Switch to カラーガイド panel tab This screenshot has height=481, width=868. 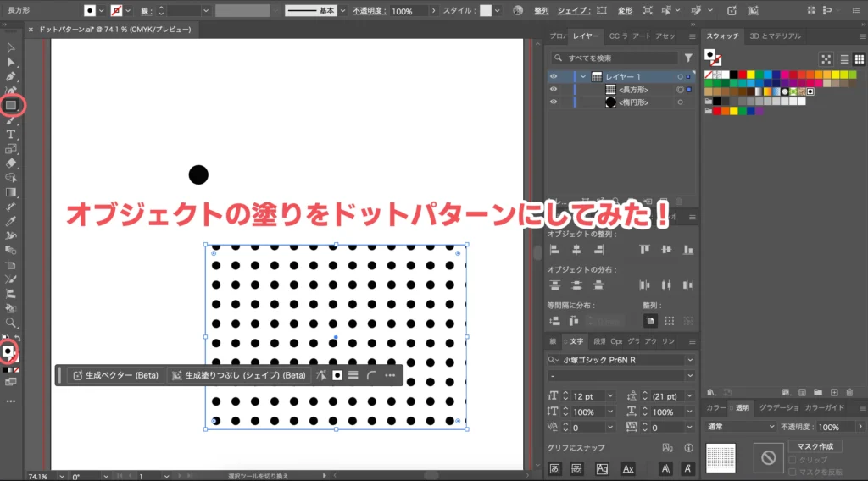point(824,408)
